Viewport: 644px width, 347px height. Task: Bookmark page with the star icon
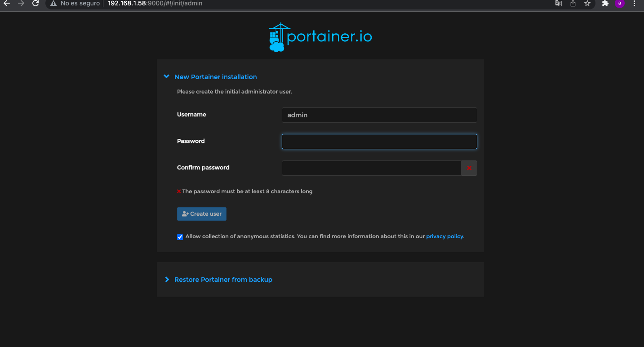point(587,4)
